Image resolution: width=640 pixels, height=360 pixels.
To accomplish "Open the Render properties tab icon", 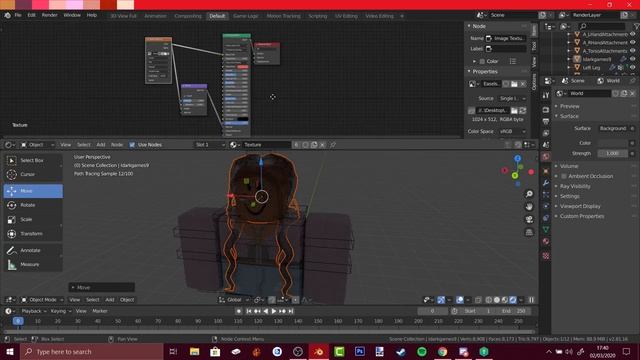I will pyautogui.click(x=546, y=110).
